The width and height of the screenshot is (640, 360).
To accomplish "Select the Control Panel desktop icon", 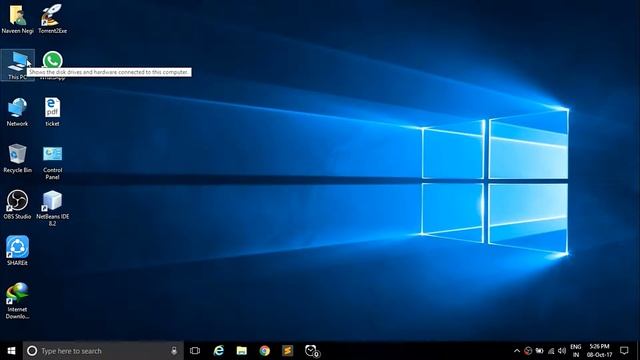I will click(x=52, y=162).
